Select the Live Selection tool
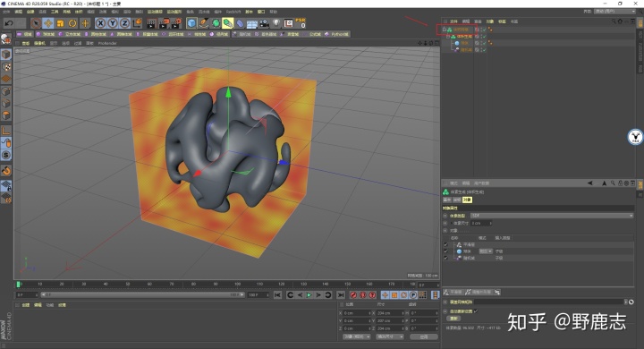644x349 pixels. point(36,23)
